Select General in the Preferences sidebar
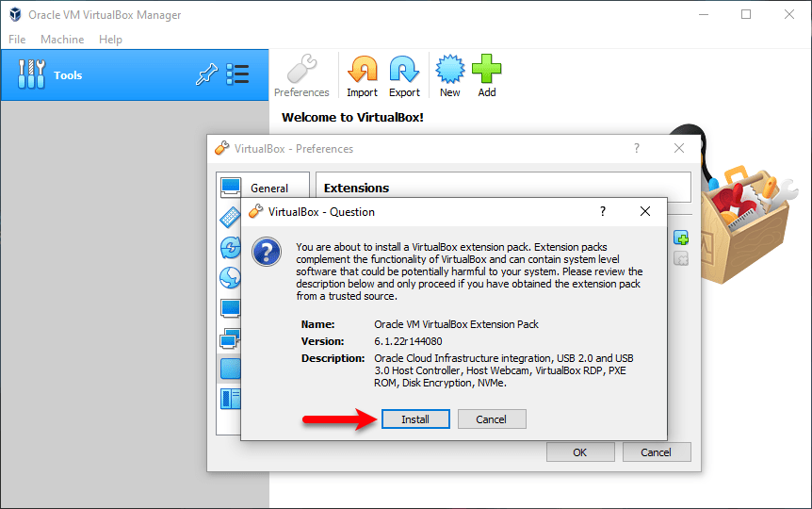 (263, 188)
